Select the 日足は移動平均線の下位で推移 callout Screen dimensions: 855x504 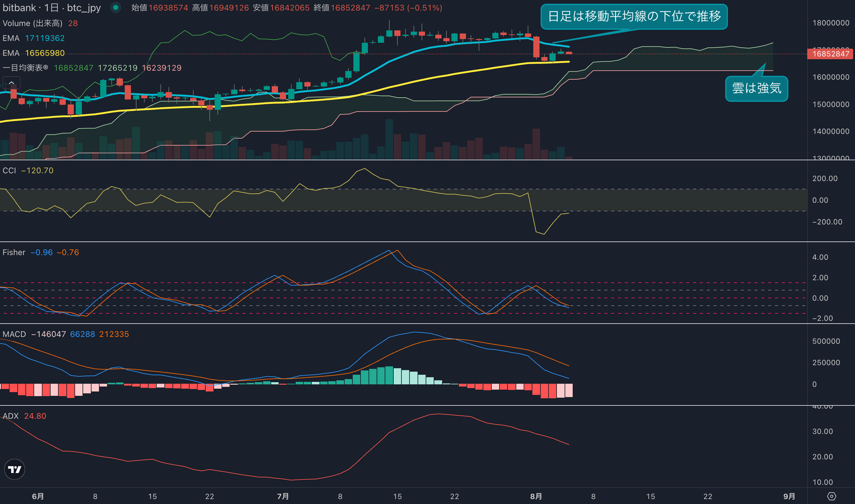tap(634, 16)
